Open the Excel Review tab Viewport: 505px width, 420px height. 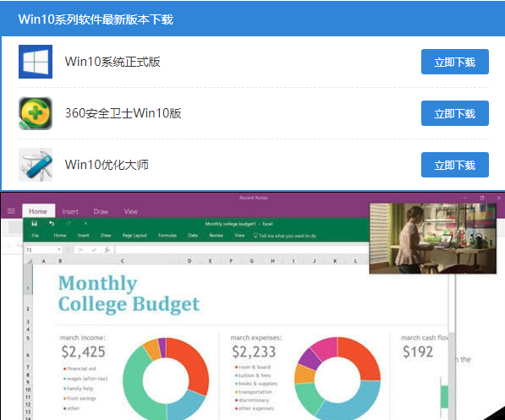pyautogui.click(x=216, y=236)
